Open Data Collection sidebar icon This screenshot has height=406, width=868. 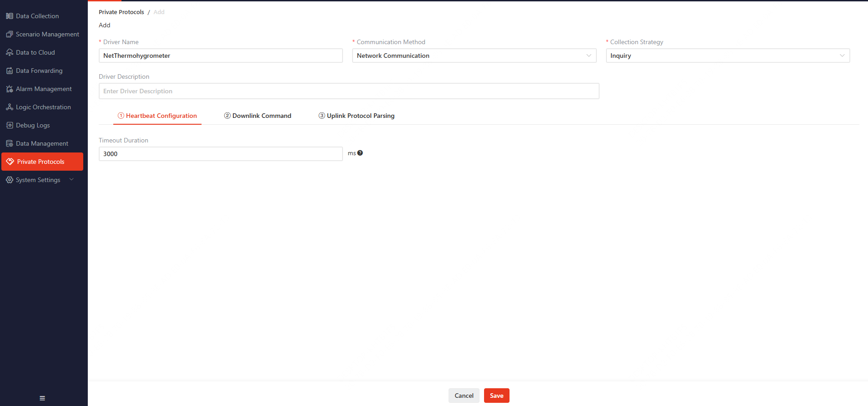click(10, 16)
